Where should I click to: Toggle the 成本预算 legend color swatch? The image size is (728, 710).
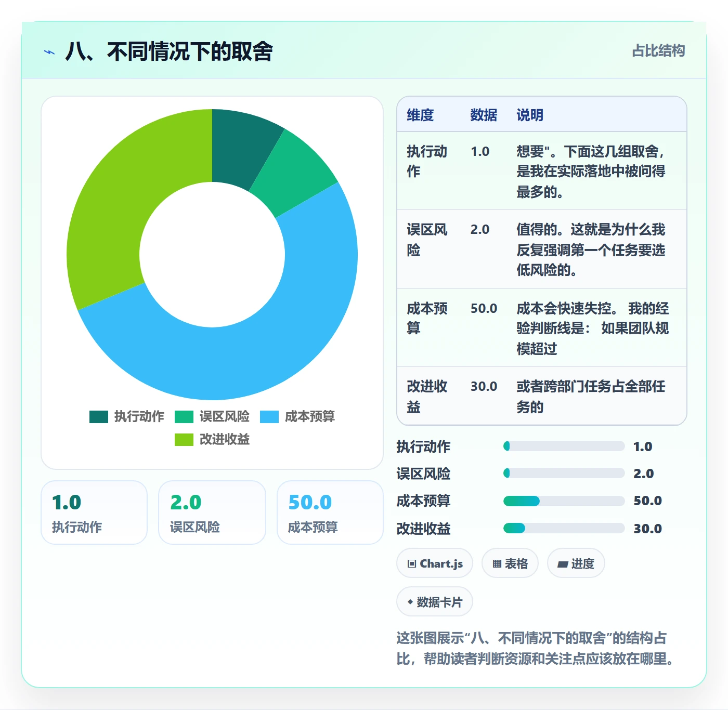click(269, 416)
